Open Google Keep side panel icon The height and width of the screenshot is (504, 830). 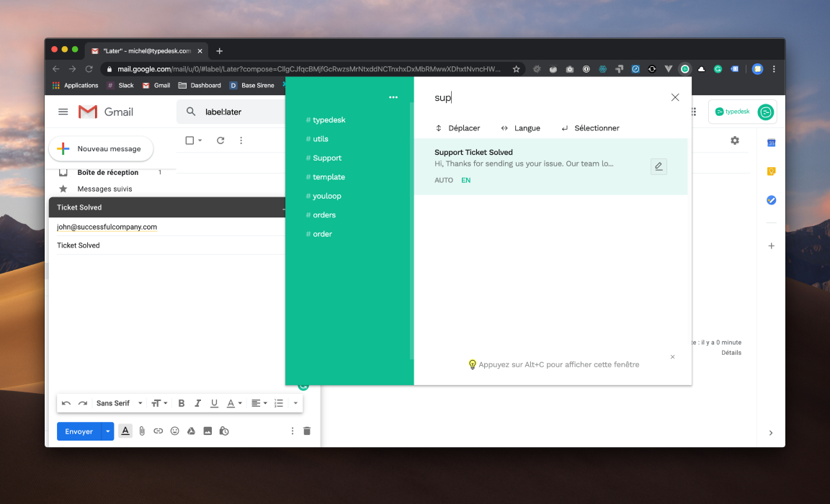point(771,171)
